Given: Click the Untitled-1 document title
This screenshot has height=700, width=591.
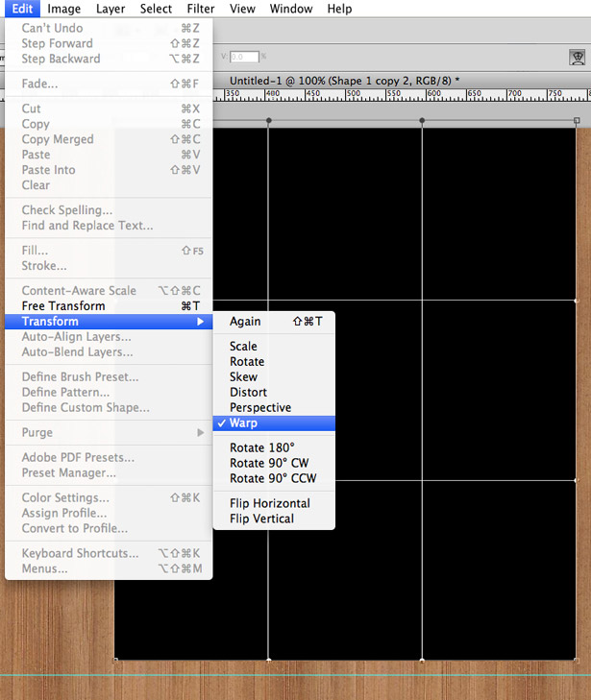Looking at the screenshot, I should tap(344, 81).
